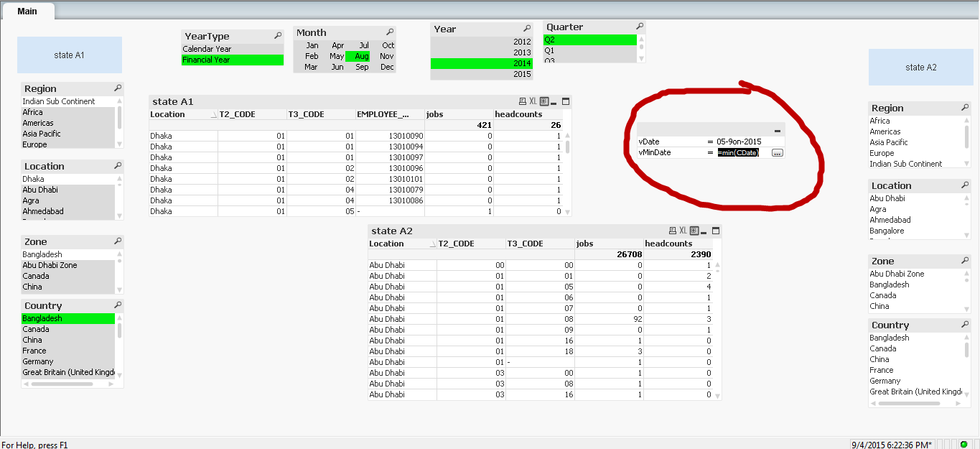
Task: Sort state A2 table by Location header
Action: [402, 244]
